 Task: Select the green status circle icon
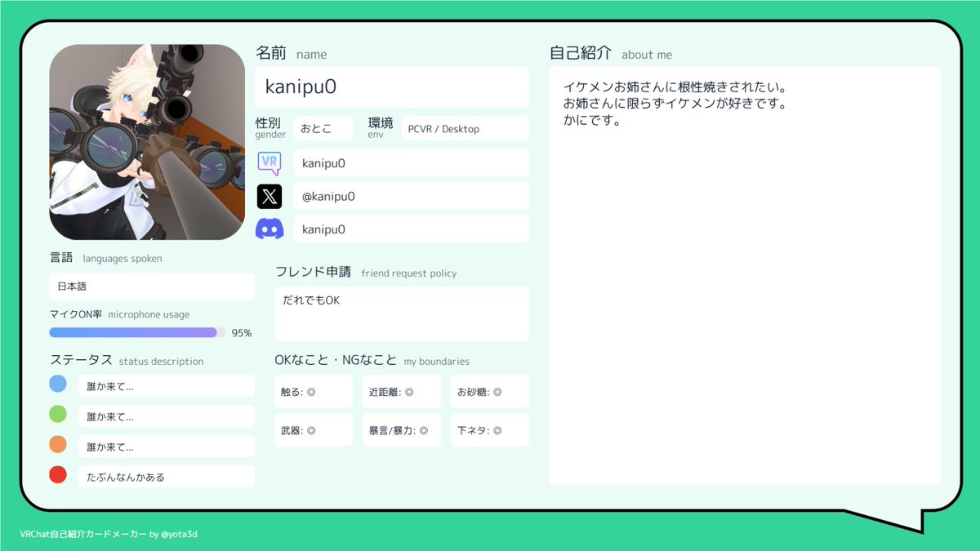(x=57, y=415)
